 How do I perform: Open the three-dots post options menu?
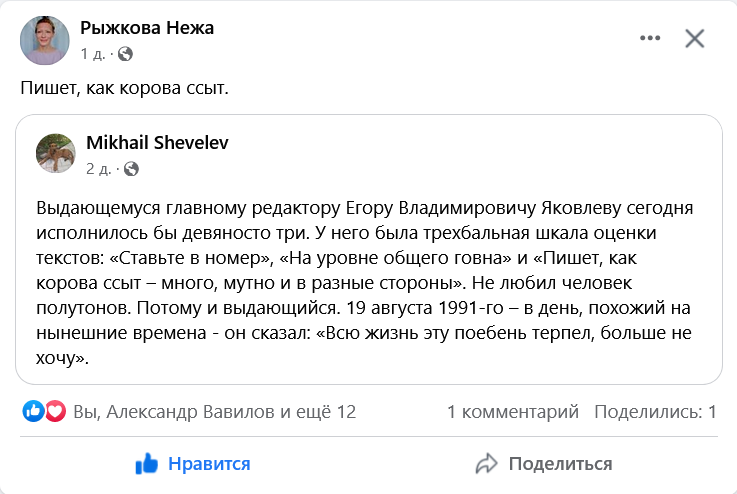click(650, 39)
